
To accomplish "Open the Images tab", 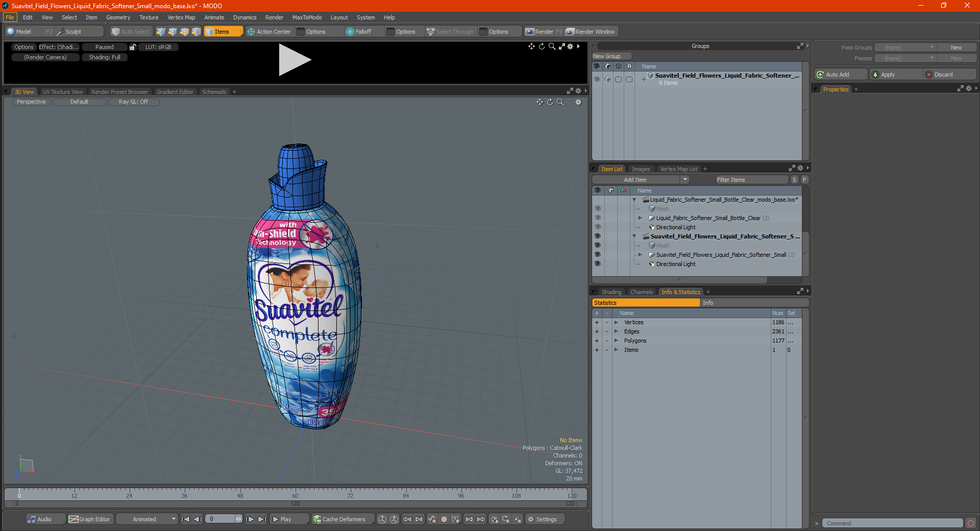I will click(x=641, y=169).
